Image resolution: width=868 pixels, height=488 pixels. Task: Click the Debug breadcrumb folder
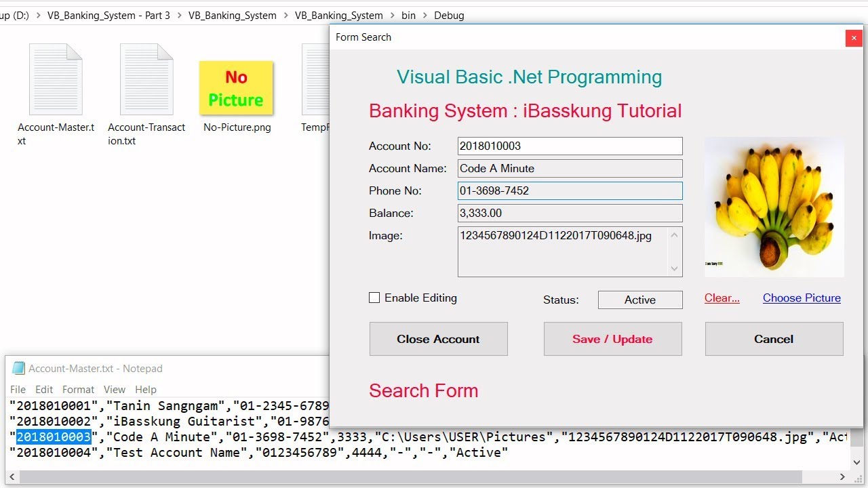pyautogui.click(x=449, y=15)
